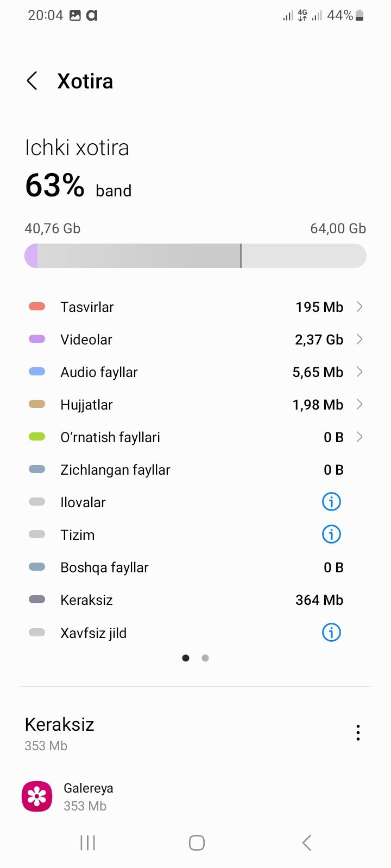Image resolution: width=391 pixels, height=868 pixels.
Task: Tap the back arrow beside Xotira
Action: pos(32,81)
